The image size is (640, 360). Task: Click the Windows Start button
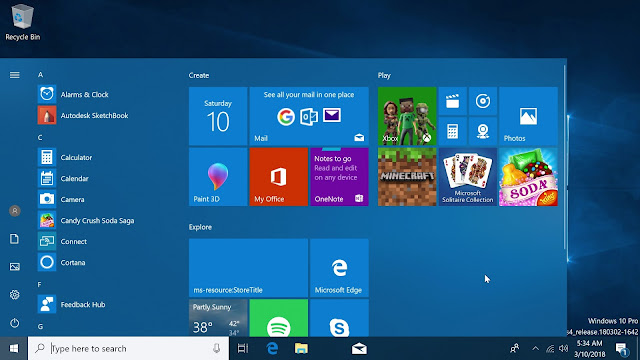click(x=14, y=349)
